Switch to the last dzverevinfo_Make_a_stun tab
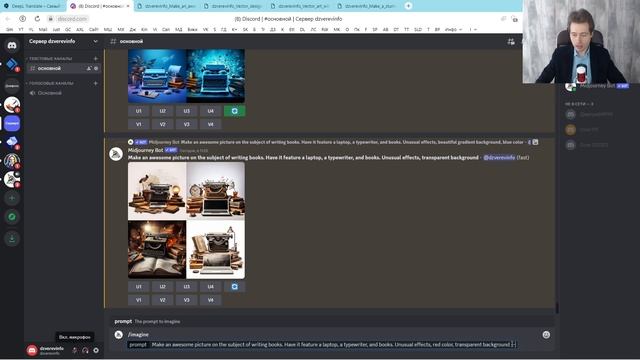The height and width of the screenshot is (360, 640). click(x=367, y=6)
